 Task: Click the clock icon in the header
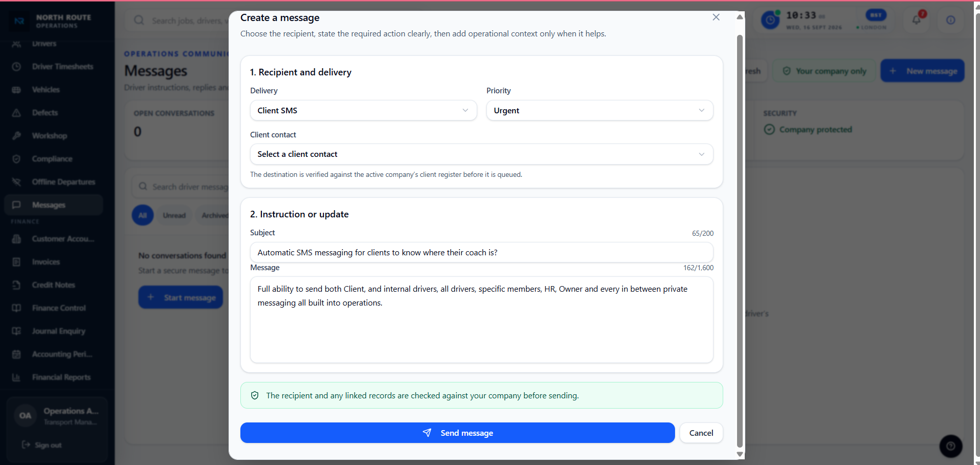click(x=770, y=20)
